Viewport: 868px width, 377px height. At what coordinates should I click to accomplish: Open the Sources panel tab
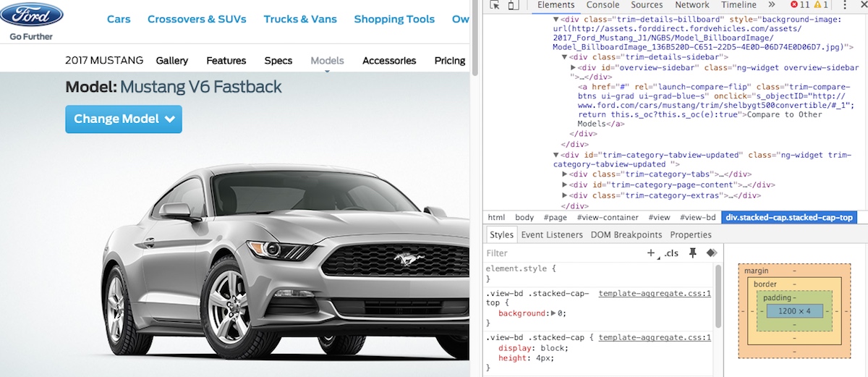pos(647,5)
